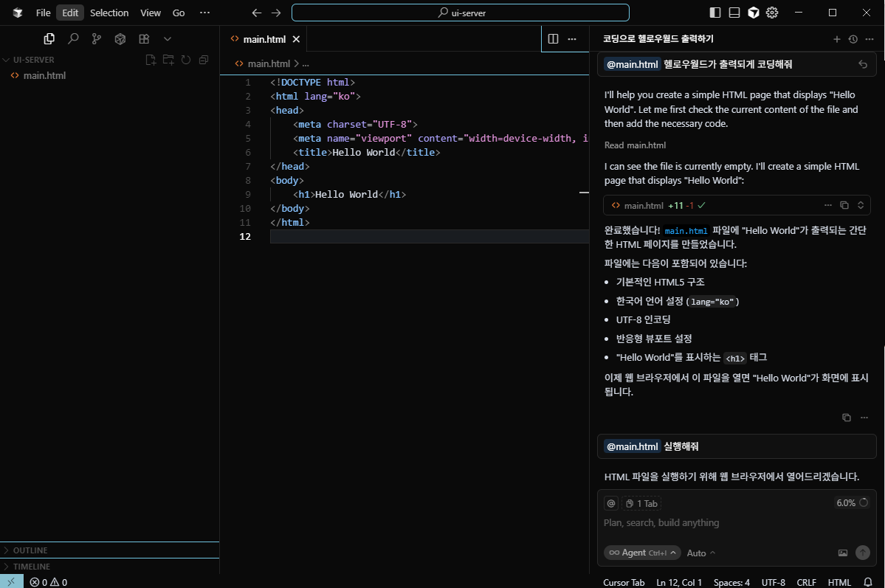The image size is (885, 588).
Task: Open the Agent mode dropdown
Action: (642, 553)
